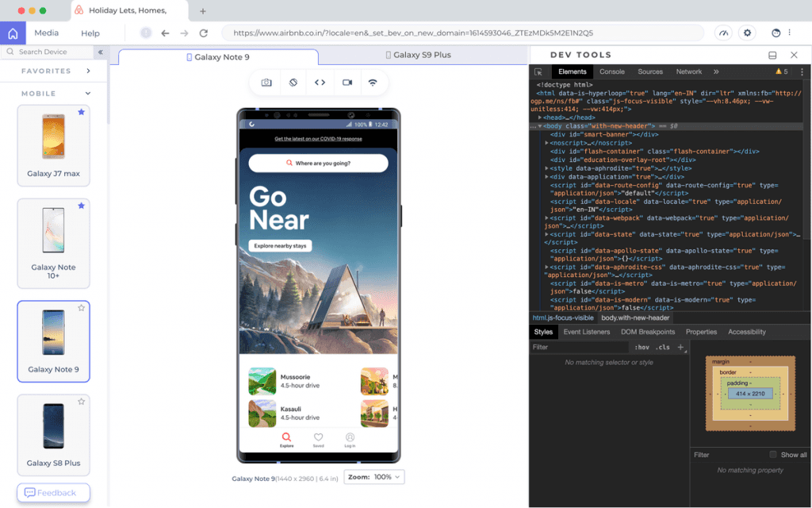
Task: Click the Feedback button
Action: [x=52, y=493]
